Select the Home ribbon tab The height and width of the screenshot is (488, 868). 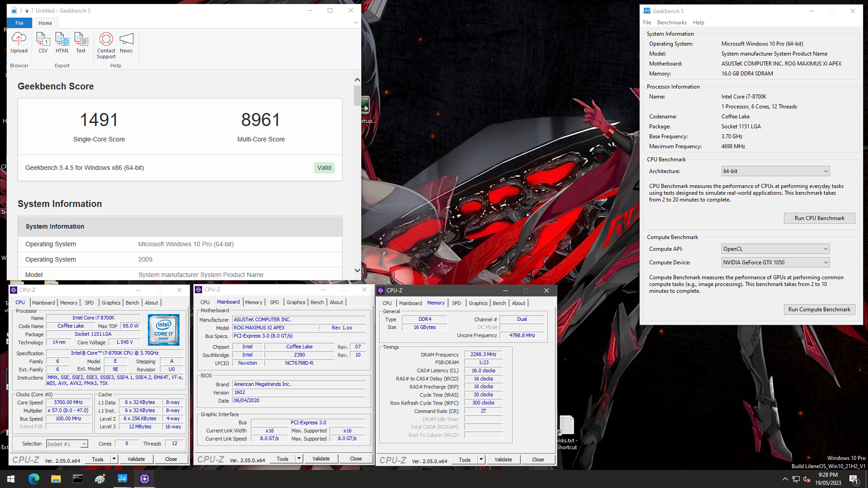coord(45,23)
